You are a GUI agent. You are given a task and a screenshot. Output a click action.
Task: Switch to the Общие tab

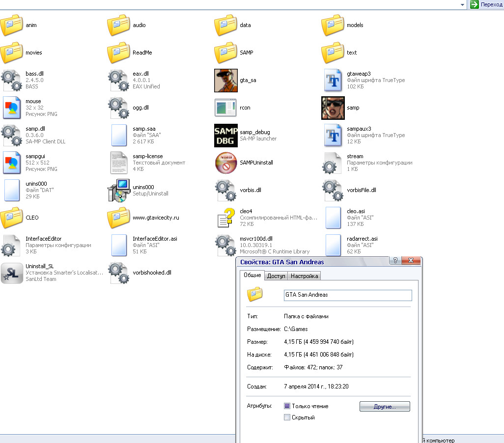point(252,275)
